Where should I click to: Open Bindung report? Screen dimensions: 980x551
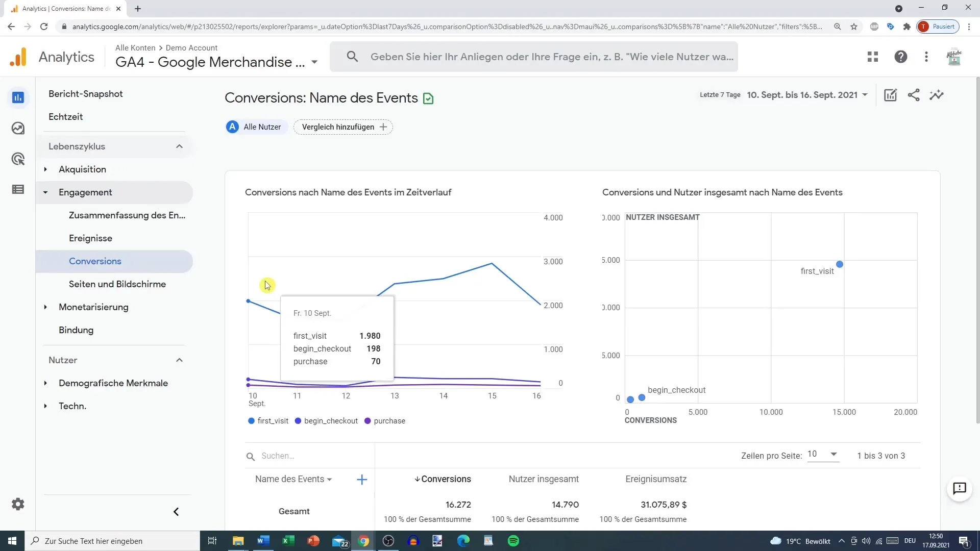[x=76, y=330]
